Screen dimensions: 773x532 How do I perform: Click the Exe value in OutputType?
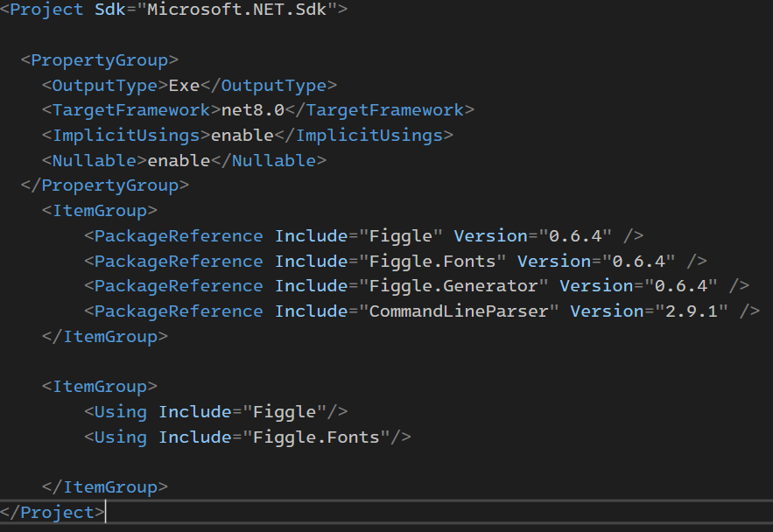[x=184, y=86]
